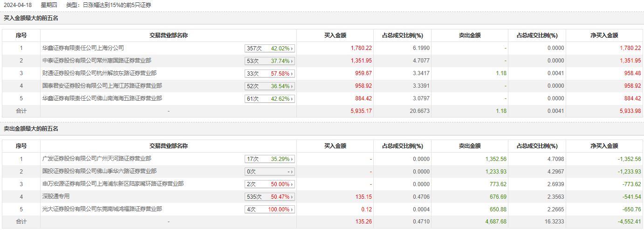The height and width of the screenshot is (230, 644).
Task: Expand the 52次 36.54% stats box
Action: click(270, 86)
